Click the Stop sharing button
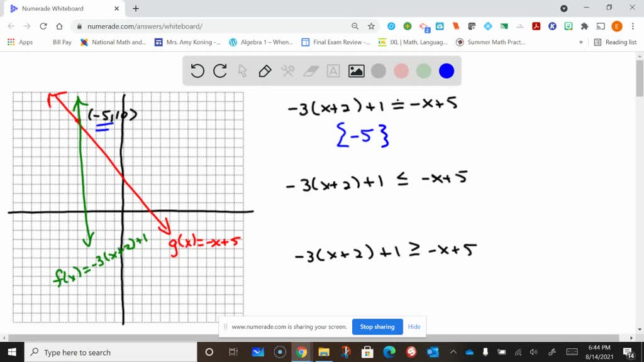The width and height of the screenshot is (644, 362). click(x=377, y=327)
